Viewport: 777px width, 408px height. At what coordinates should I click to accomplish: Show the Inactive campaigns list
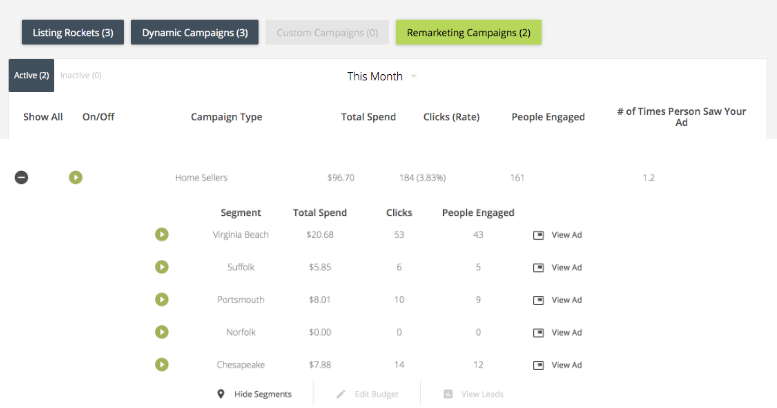coord(81,75)
